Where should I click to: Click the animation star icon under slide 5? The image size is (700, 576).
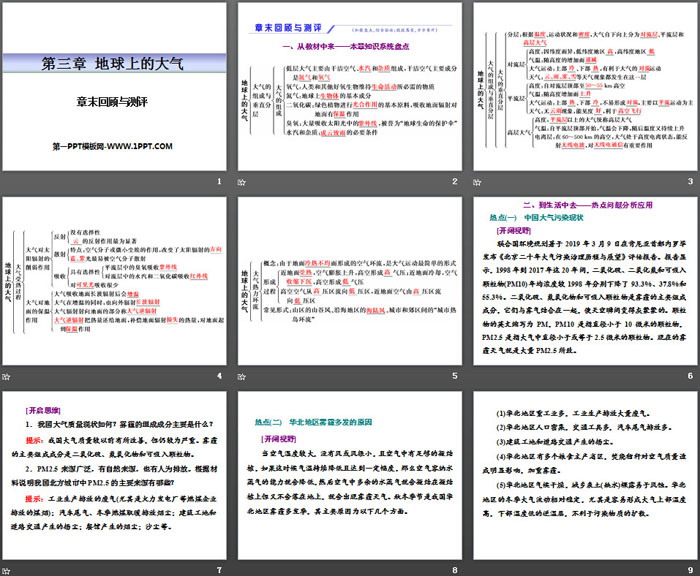coord(242,377)
